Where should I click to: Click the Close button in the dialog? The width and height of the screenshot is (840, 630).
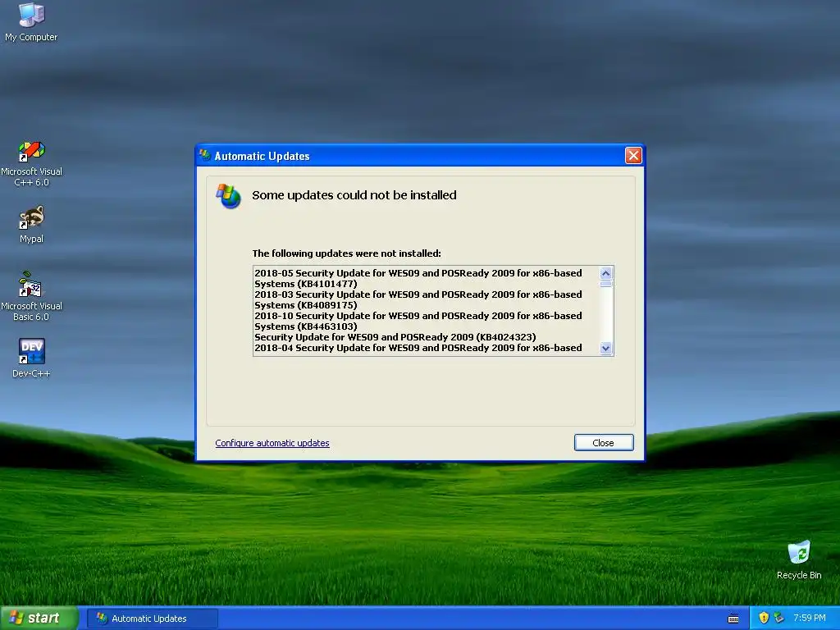[603, 442]
